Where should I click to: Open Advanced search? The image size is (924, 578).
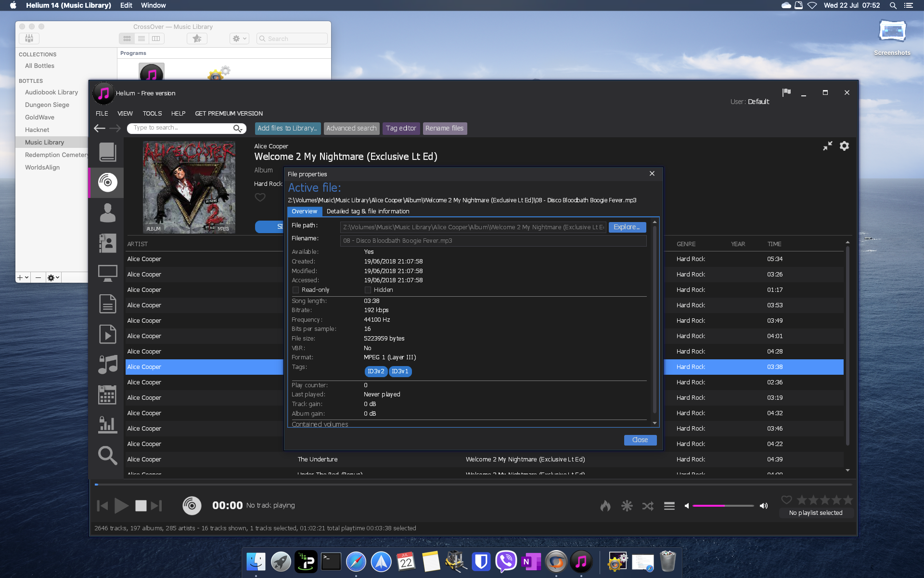pyautogui.click(x=351, y=128)
